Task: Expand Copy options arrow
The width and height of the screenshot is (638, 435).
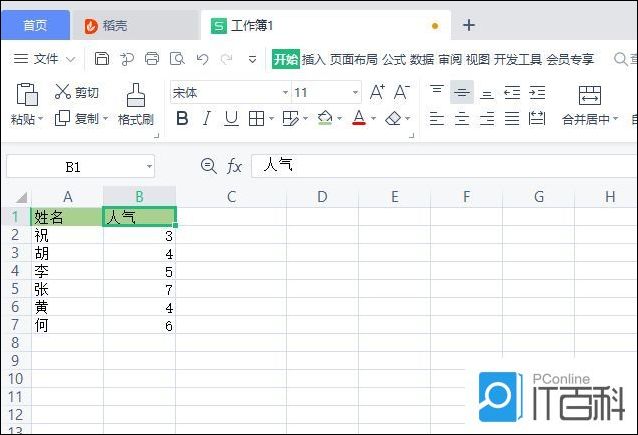Action: tap(105, 118)
